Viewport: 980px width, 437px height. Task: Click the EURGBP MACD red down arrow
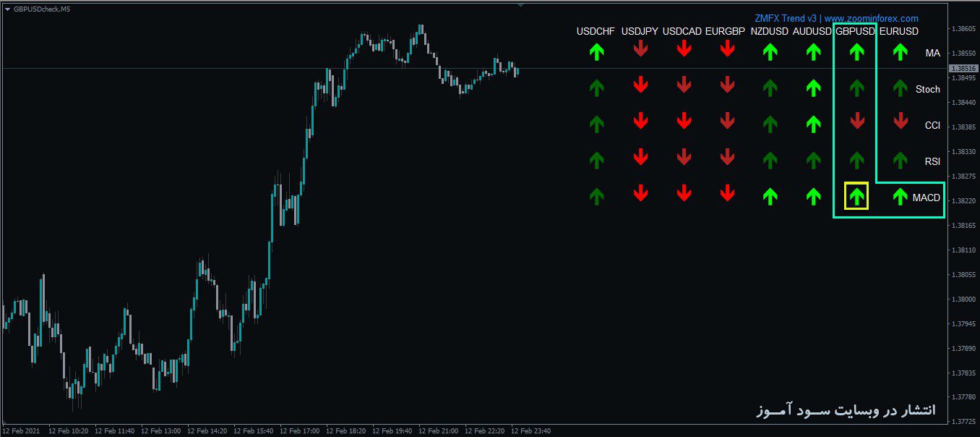pos(727,193)
